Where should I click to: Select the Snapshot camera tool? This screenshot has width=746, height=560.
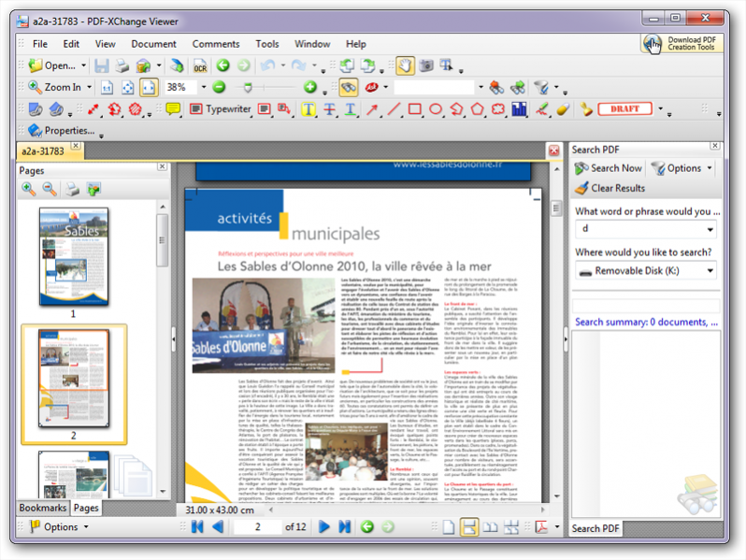pos(425,65)
